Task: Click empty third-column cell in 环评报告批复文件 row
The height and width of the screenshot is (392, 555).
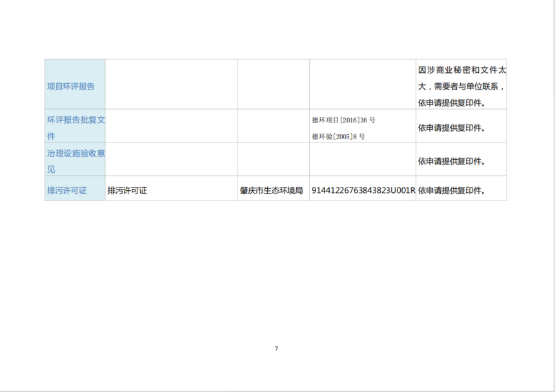Action: tap(273, 128)
